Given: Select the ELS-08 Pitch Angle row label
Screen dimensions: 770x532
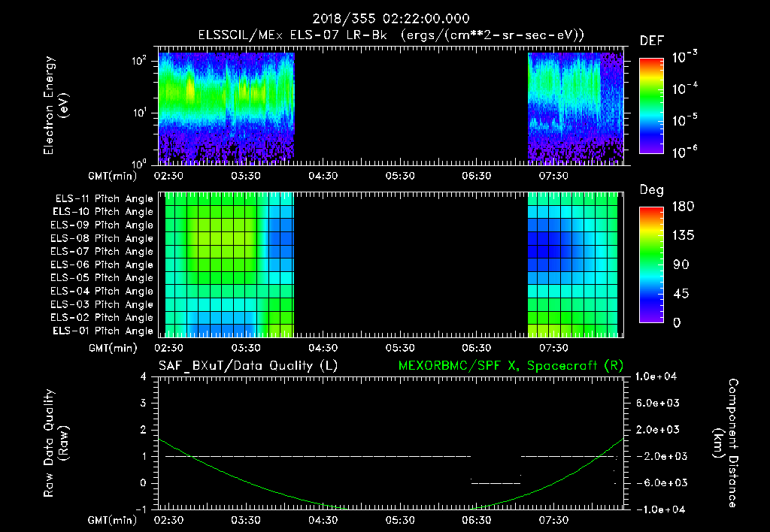Looking at the screenshot, I should pyautogui.click(x=102, y=238).
